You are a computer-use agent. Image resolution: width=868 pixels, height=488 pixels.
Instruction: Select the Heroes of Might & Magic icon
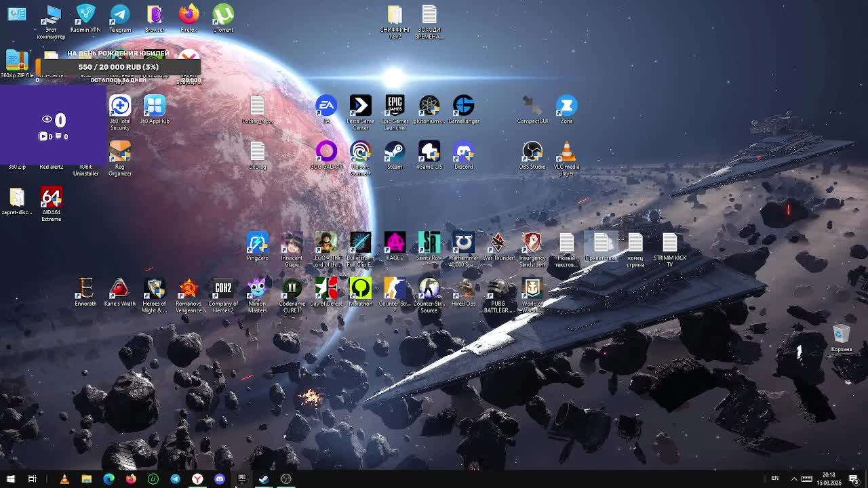tap(155, 295)
